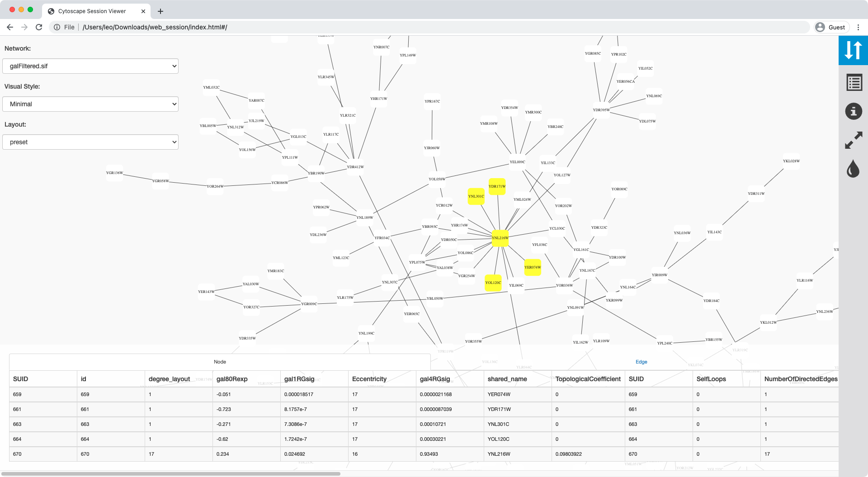
Task: Select the Node table tab
Action: click(x=220, y=362)
